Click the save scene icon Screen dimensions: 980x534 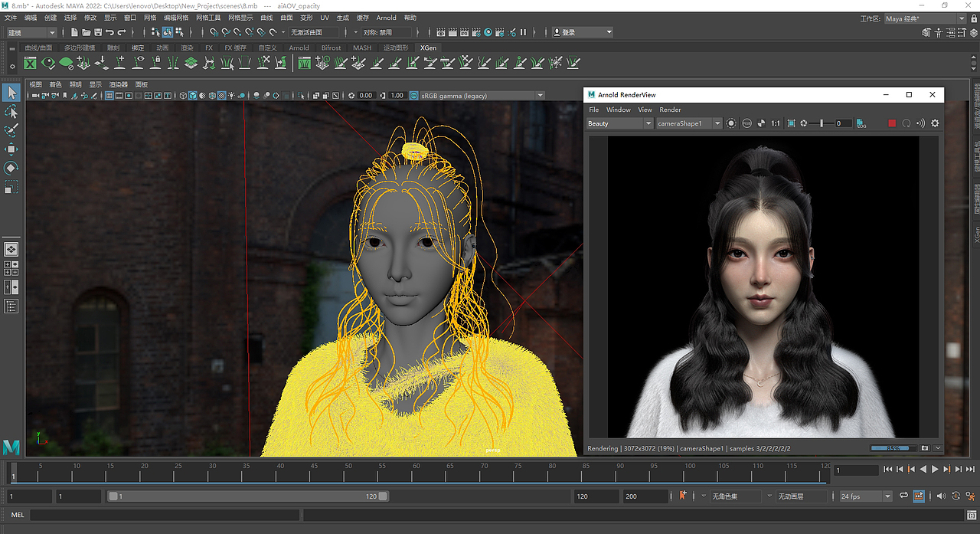click(x=98, y=32)
